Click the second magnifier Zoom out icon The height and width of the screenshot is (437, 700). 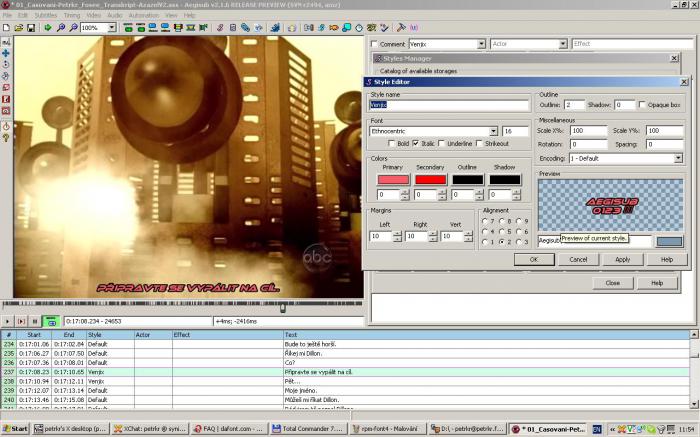tap(73, 28)
